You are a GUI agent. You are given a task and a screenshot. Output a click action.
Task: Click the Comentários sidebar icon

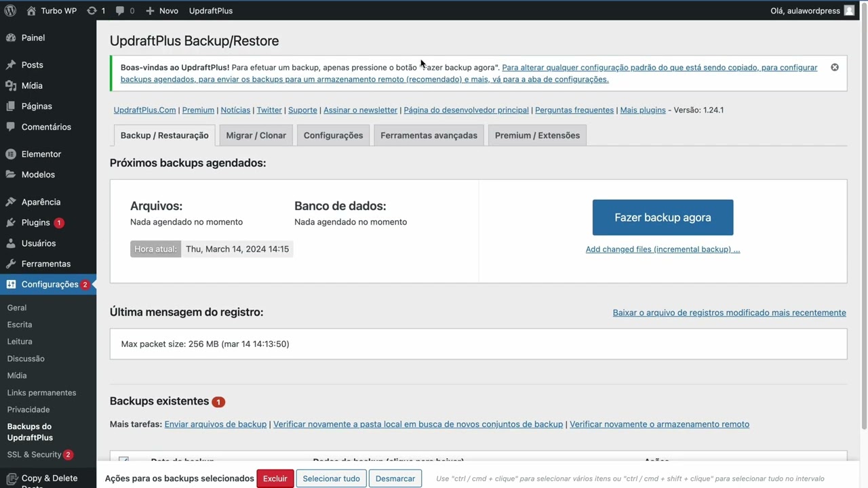pyautogui.click(x=11, y=127)
